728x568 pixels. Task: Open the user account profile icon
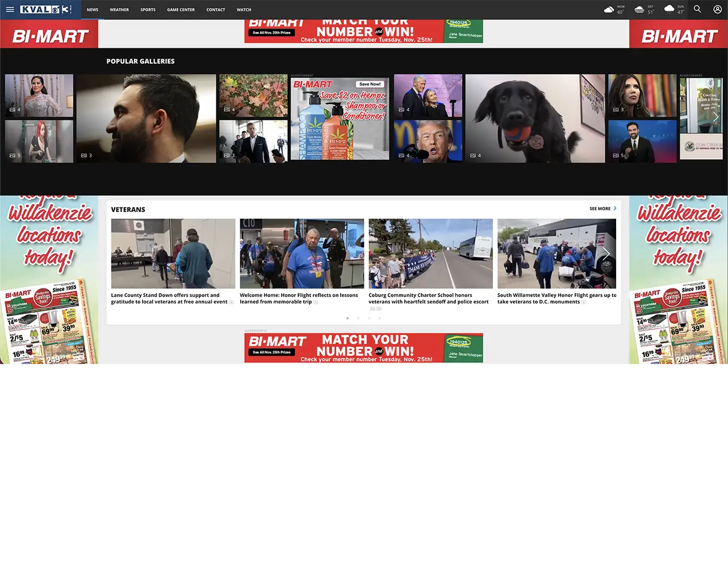coord(717,9)
